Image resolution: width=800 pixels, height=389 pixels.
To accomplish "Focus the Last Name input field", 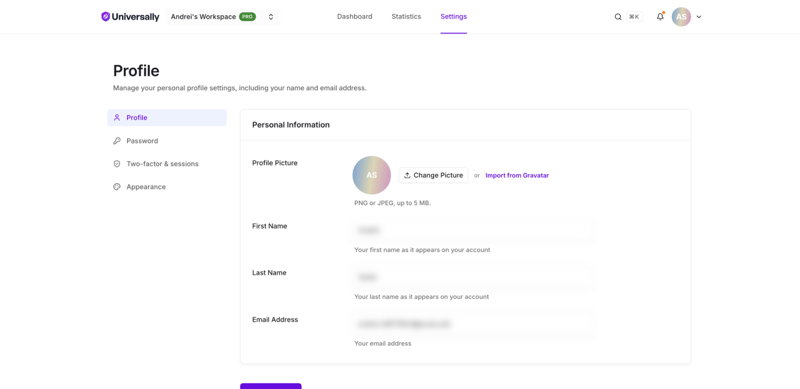I will (474, 277).
